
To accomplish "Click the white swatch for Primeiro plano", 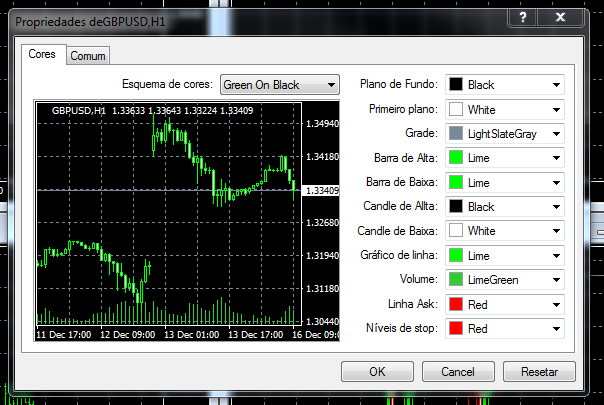I will point(456,109).
